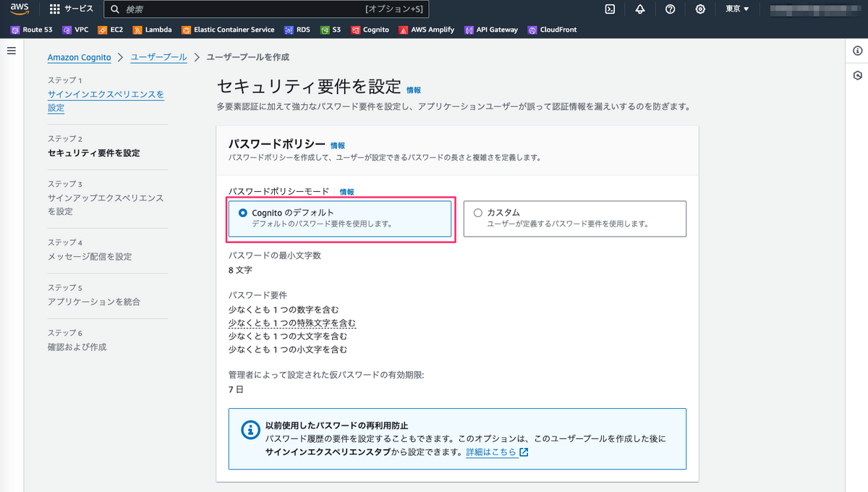868x492 pixels.
Task: Click step 4 メッセージ配信を設定
Action: coord(90,257)
